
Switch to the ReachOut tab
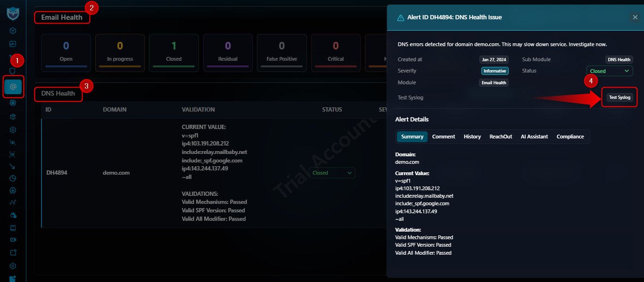point(501,137)
